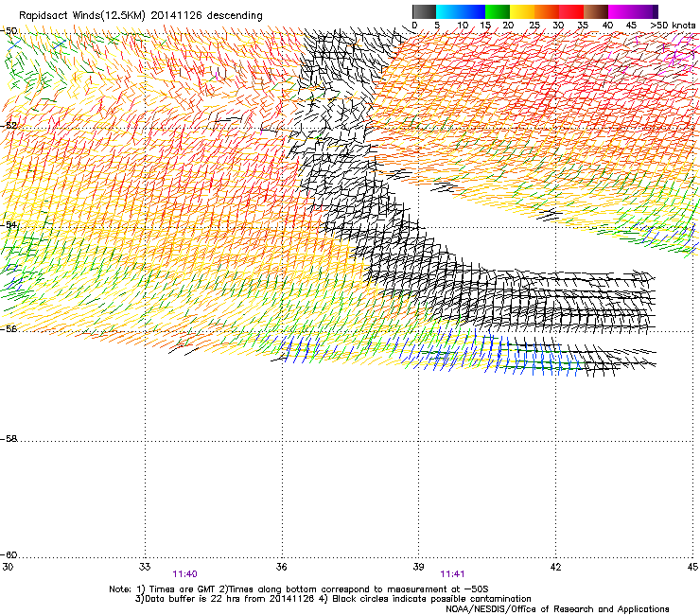Click the '10' label under the color legend
This screenshot has width=700, height=615.
coord(463,26)
